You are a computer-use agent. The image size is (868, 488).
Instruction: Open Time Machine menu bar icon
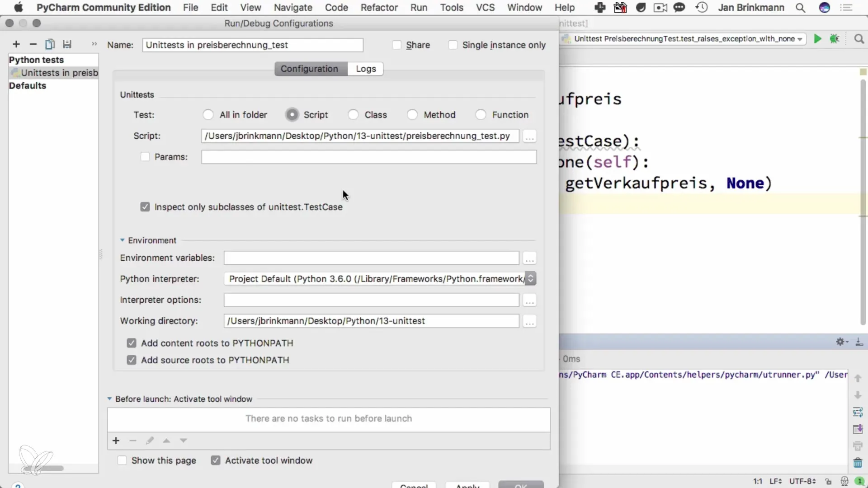click(702, 8)
